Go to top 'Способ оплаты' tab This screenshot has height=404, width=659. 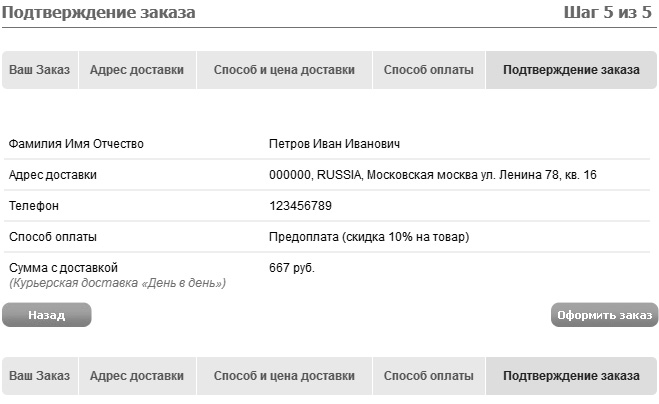click(x=429, y=71)
